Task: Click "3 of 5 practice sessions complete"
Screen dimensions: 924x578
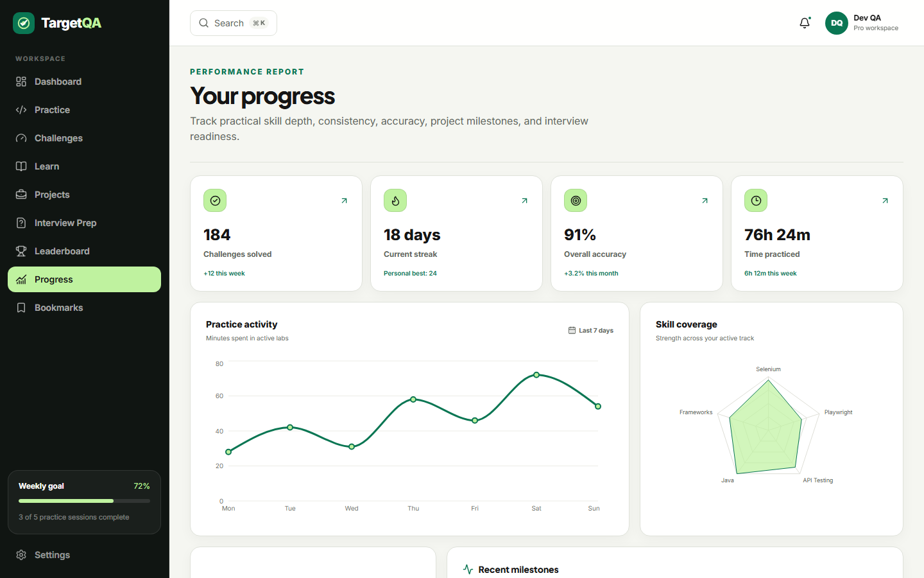Action: [x=74, y=517]
